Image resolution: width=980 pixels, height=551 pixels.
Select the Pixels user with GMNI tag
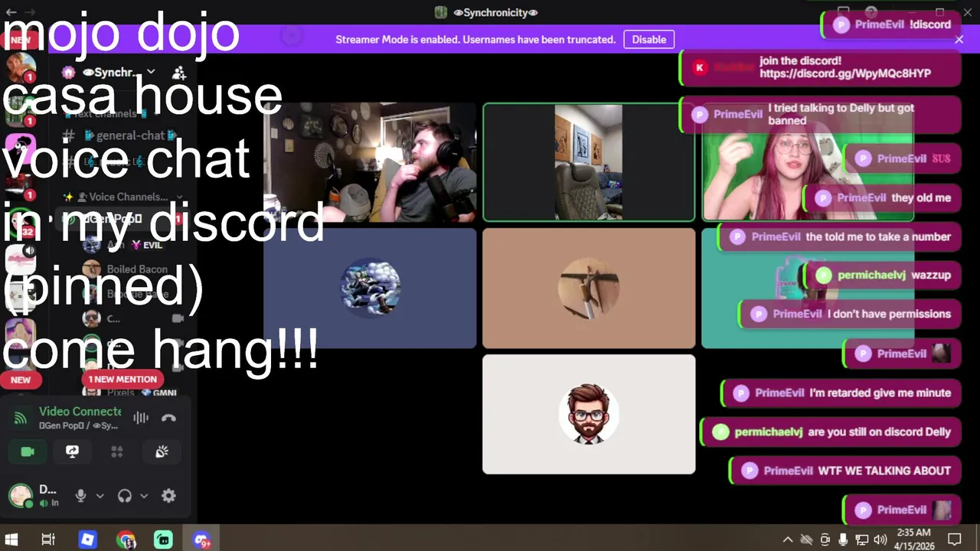pos(132,392)
